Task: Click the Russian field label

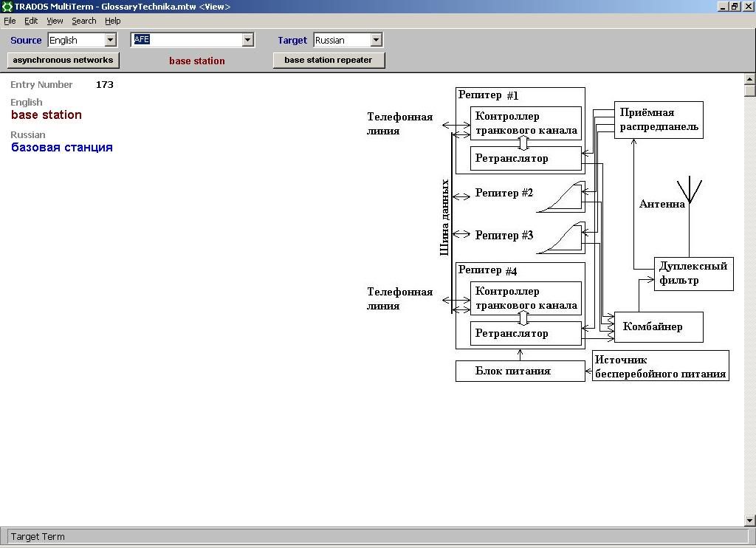Action: click(28, 134)
